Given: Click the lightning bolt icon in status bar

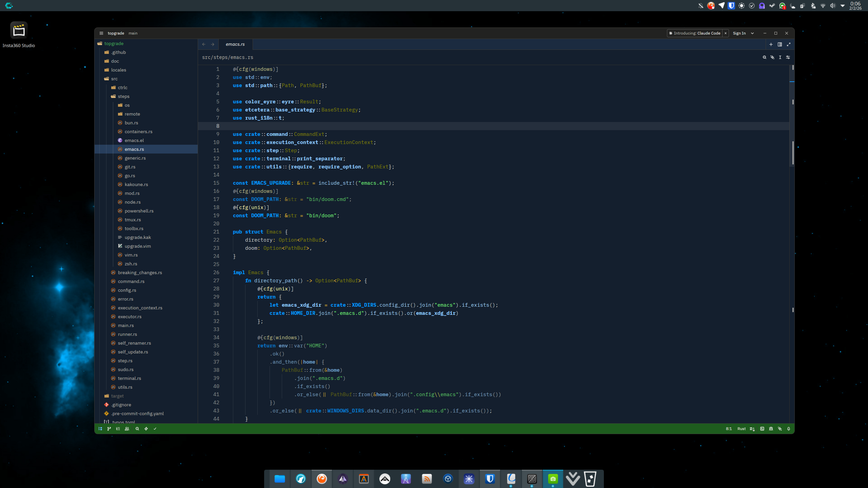Looking at the screenshot, I should [146, 429].
